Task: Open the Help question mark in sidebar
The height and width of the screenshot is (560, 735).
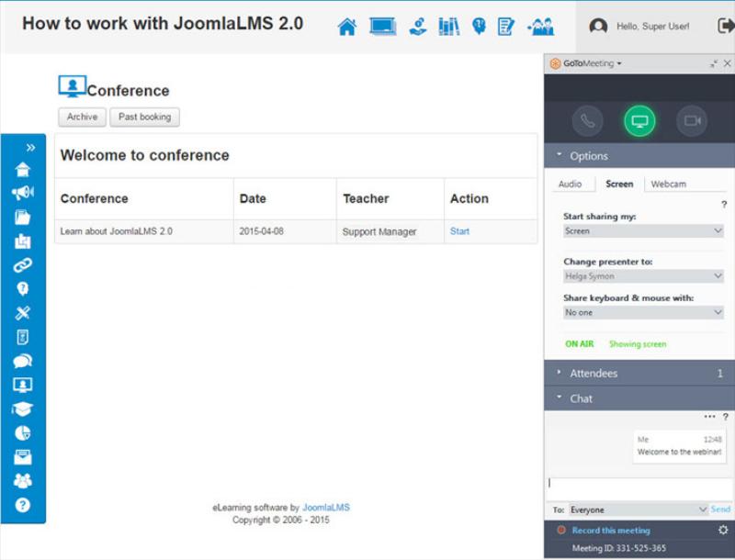Action: [x=22, y=505]
